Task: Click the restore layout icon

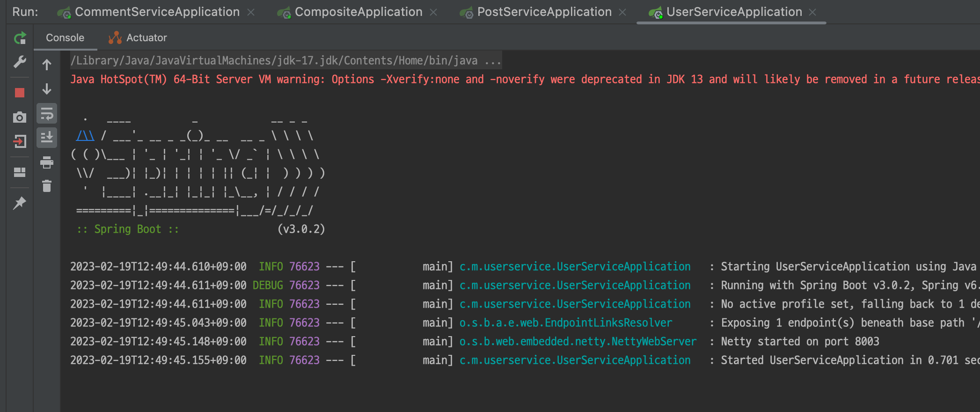Action: (20, 172)
